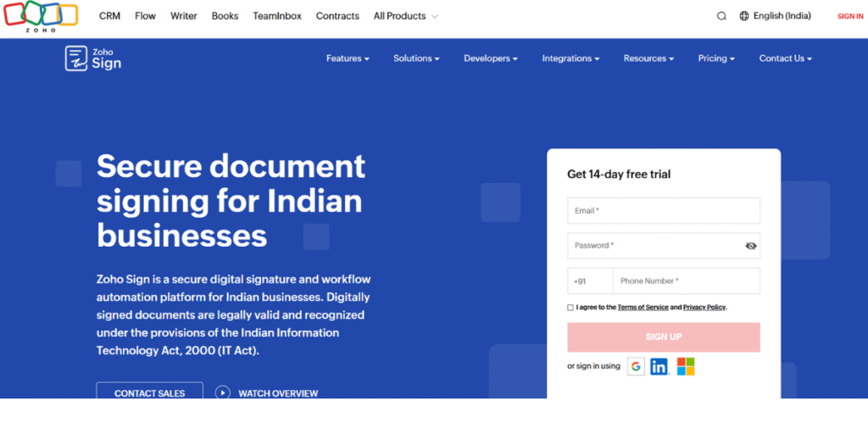Check the Terms of Service agreement box
868x434 pixels.
point(570,307)
